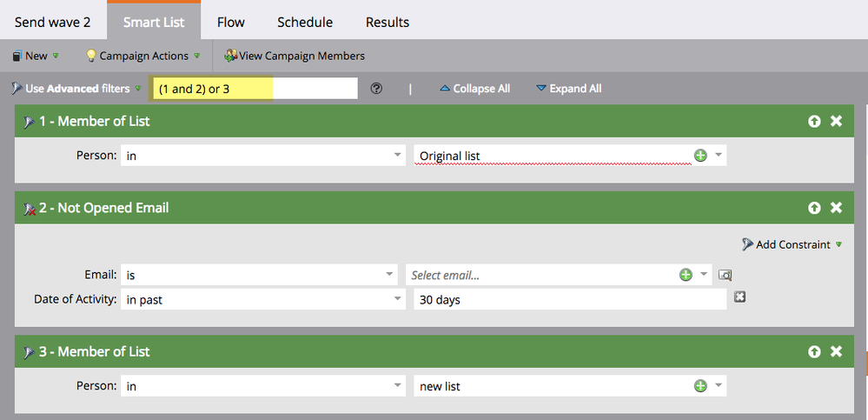Remove the Date of Activity constraint
Viewport: 868px width, 420px height.
(x=739, y=297)
